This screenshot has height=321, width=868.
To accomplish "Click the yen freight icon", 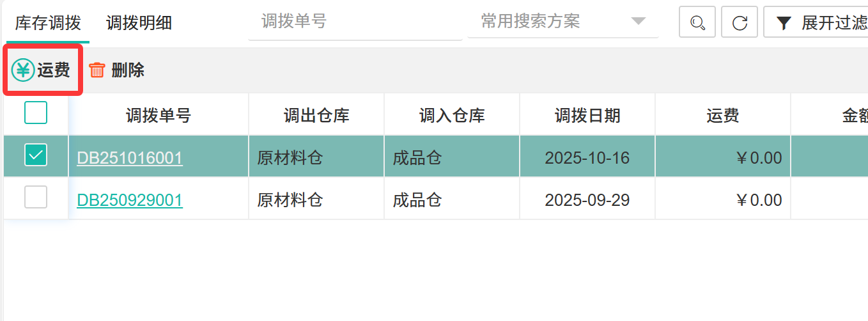I will click(x=23, y=70).
